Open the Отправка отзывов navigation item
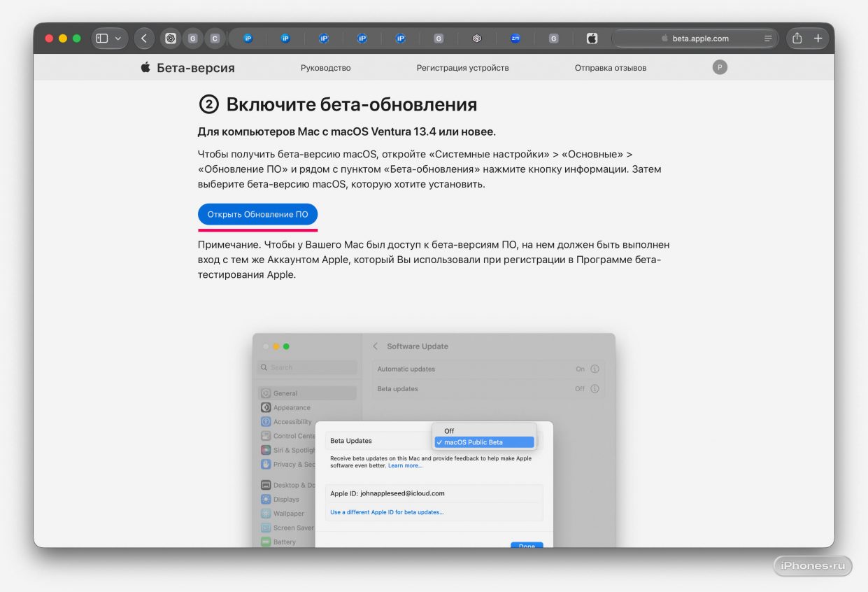The height and width of the screenshot is (592, 868). click(x=611, y=68)
